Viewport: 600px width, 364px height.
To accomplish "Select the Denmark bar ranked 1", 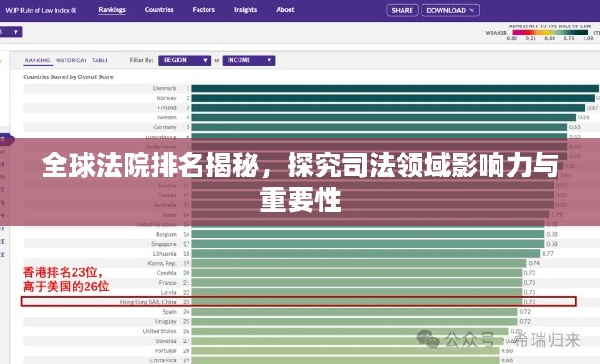I will (395, 88).
